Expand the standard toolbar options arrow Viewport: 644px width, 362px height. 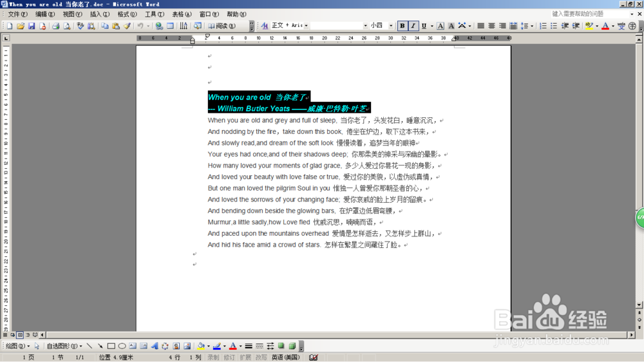(x=252, y=26)
